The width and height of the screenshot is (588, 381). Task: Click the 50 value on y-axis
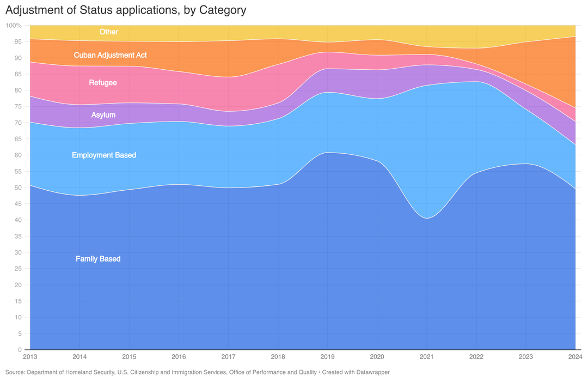18,188
